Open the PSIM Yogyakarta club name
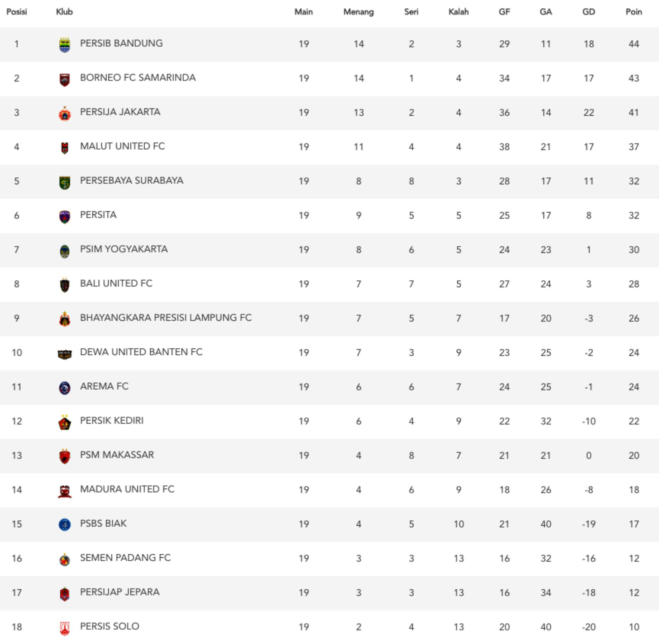Screen dimensions: 659x644 (x=124, y=249)
